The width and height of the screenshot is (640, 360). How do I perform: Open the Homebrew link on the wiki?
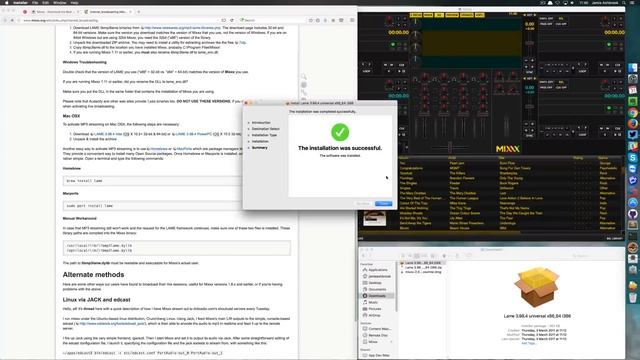pos(159,149)
